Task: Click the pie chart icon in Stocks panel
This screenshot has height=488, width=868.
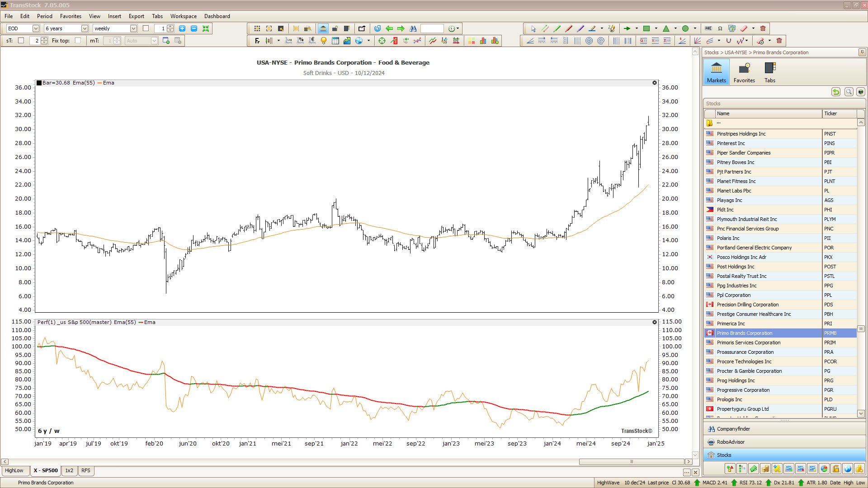Action: pyautogui.click(x=824, y=469)
